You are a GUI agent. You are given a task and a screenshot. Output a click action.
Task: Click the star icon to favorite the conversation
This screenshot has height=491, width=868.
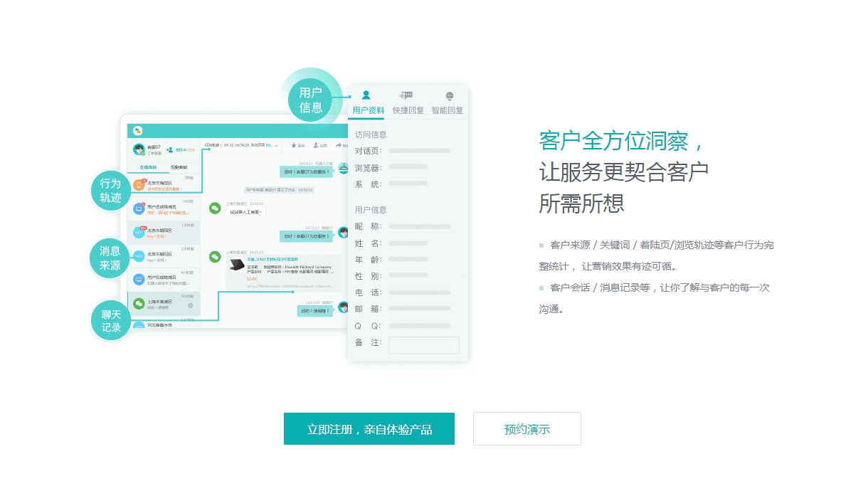[x=294, y=145]
